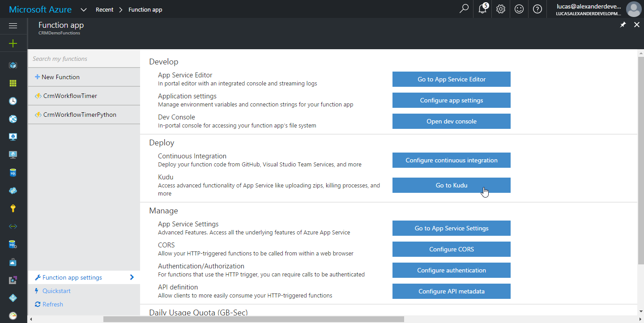The width and height of the screenshot is (644, 323).
Task: Click the CRMDemoFunctions subtitle
Action: 60,33
